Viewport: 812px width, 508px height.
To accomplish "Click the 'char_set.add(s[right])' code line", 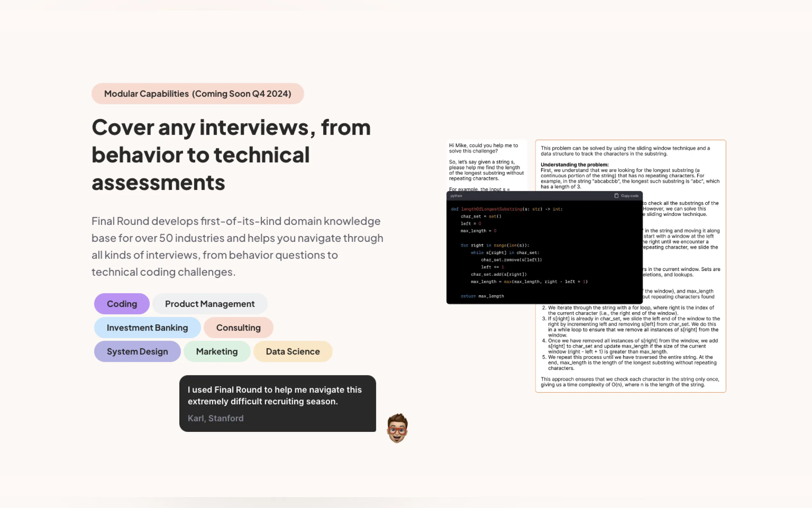I will [499, 274].
